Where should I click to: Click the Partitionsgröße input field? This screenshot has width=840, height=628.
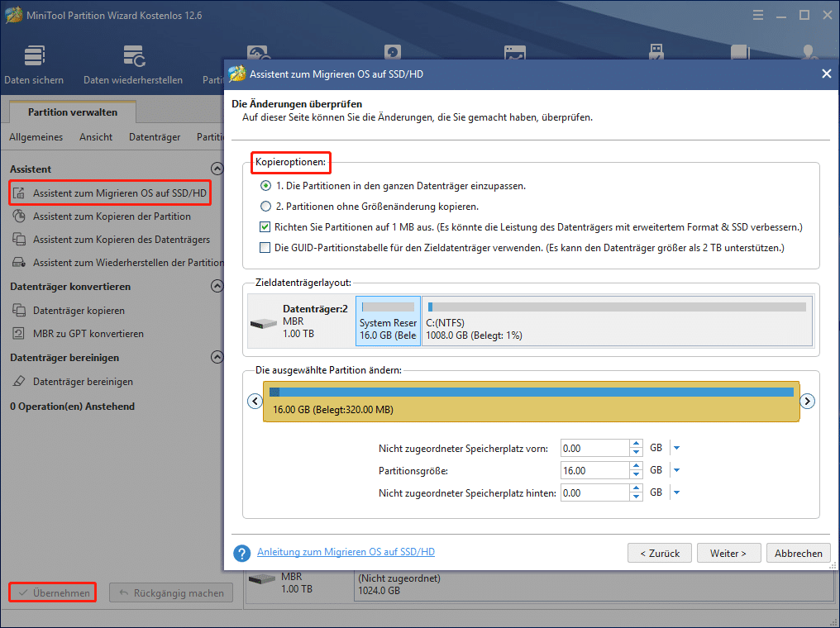pos(594,471)
